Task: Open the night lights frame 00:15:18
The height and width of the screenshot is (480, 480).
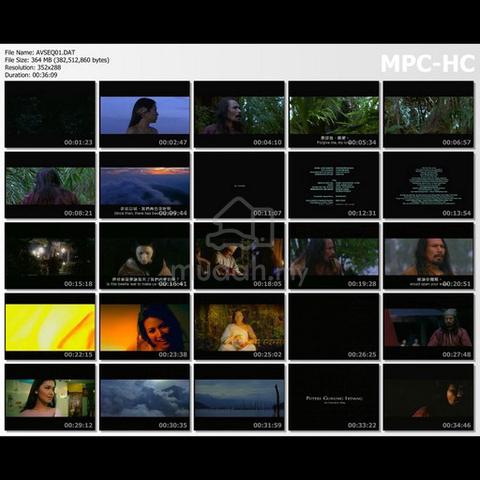Action: tap(50, 256)
